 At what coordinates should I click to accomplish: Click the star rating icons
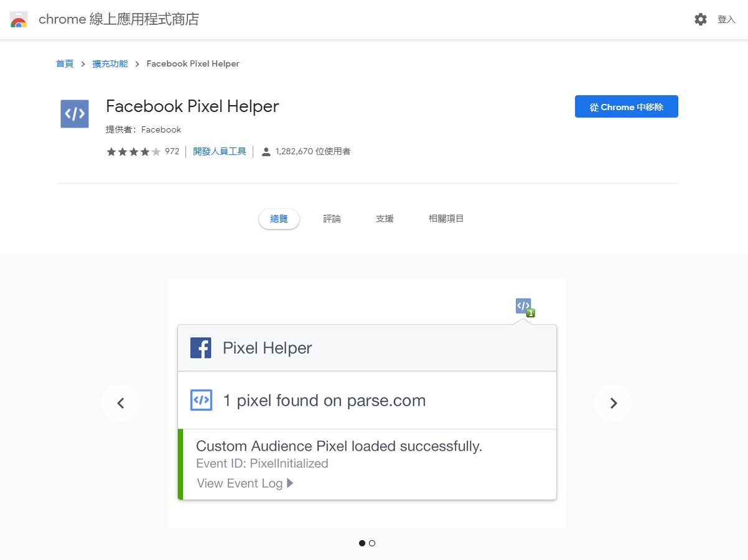tap(134, 151)
